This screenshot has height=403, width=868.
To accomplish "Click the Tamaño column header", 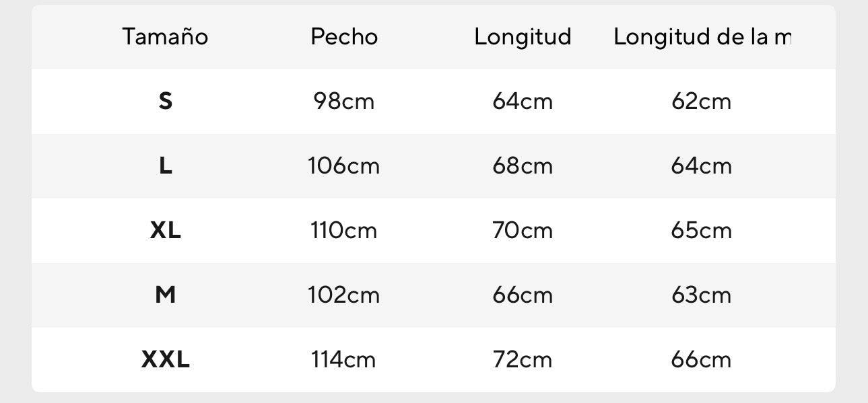I will (165, 36).
